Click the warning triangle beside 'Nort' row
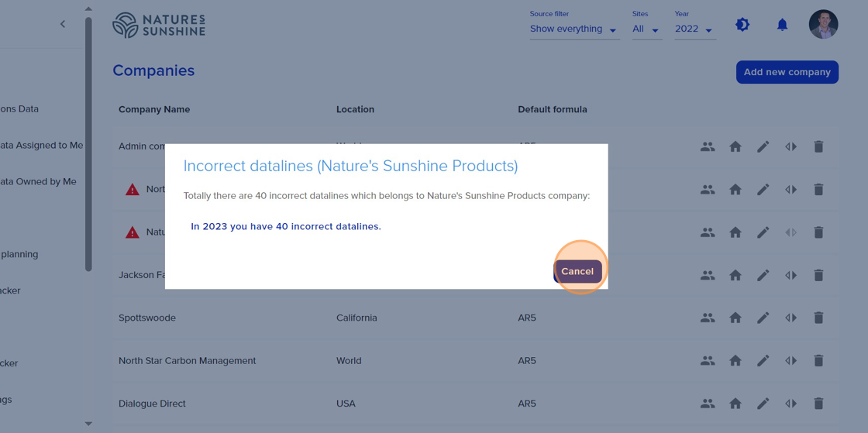This screenshot has height=433, width=868. tap(133, 189)
